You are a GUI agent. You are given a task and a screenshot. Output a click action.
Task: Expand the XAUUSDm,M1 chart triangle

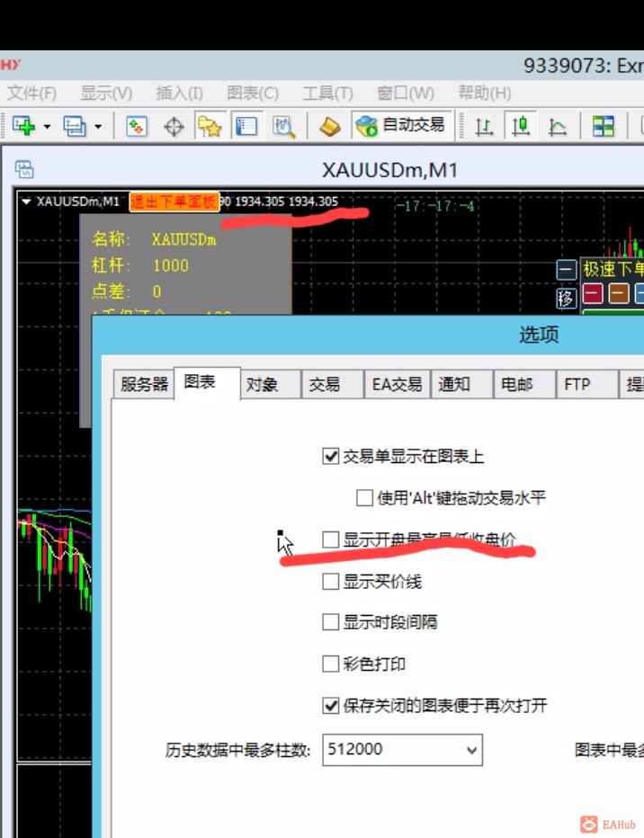[26, 202]
